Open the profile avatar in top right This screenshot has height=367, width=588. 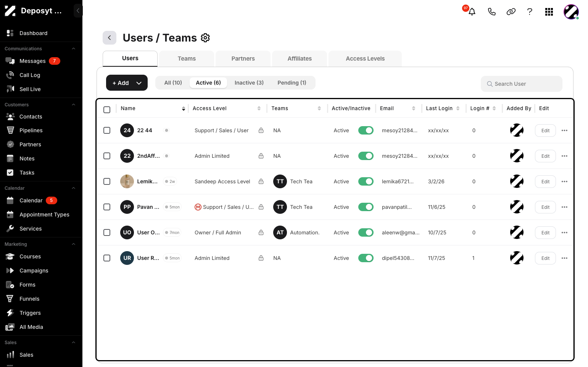tap(571, 12)
